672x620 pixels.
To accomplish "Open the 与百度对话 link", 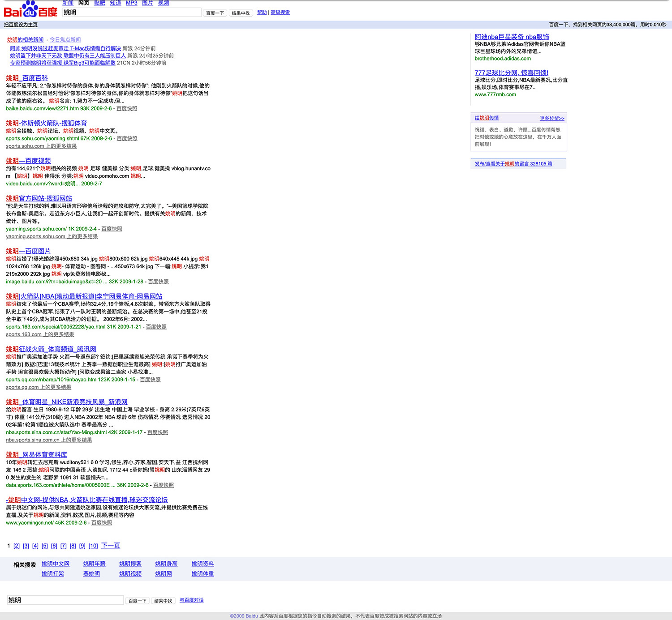I will point(191,600).
